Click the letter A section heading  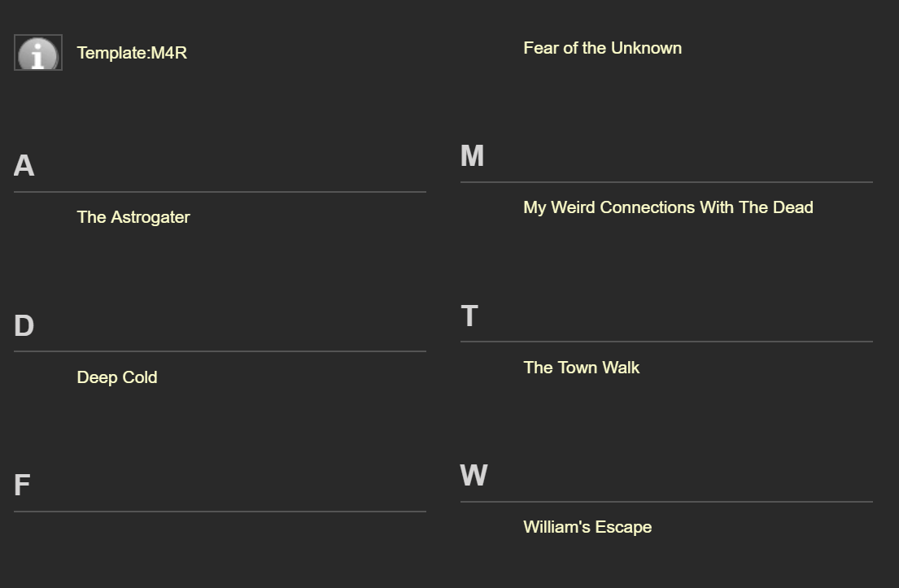click(24, 166)
